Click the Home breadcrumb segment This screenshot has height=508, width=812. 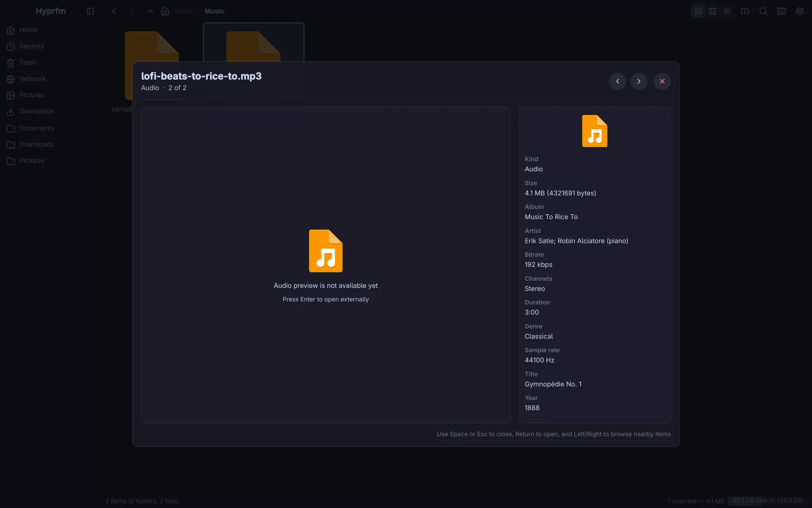(x=183, y=11)
